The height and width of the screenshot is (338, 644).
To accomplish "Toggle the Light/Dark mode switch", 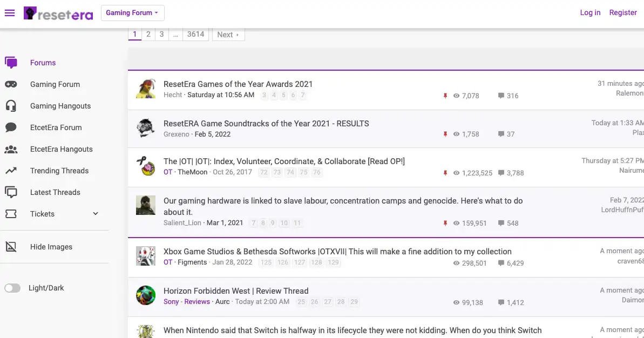I will [x=12, y=288].
